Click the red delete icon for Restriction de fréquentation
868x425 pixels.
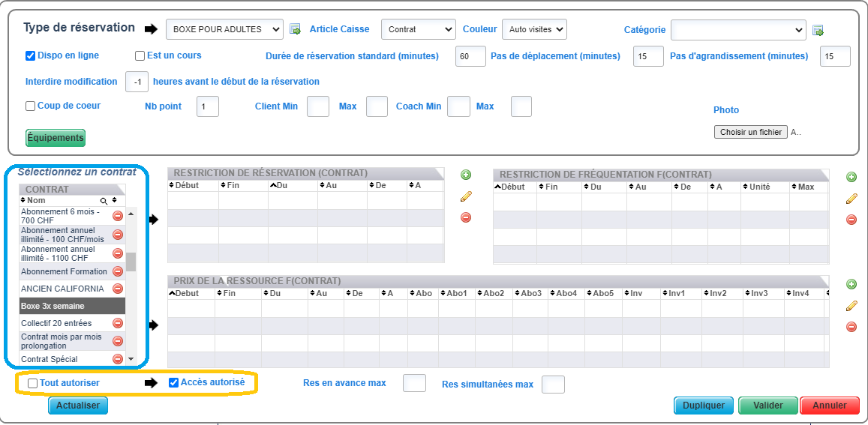tap(851, 220)
